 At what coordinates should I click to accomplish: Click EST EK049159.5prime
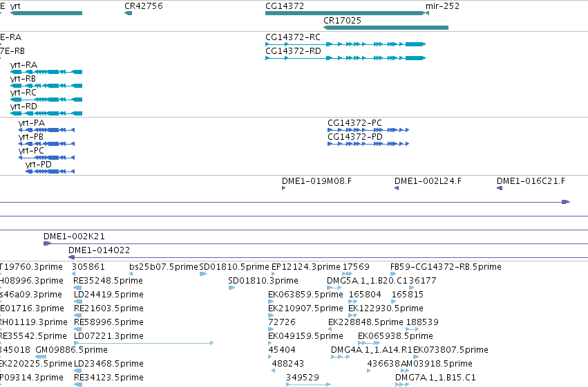click(270, 344)
